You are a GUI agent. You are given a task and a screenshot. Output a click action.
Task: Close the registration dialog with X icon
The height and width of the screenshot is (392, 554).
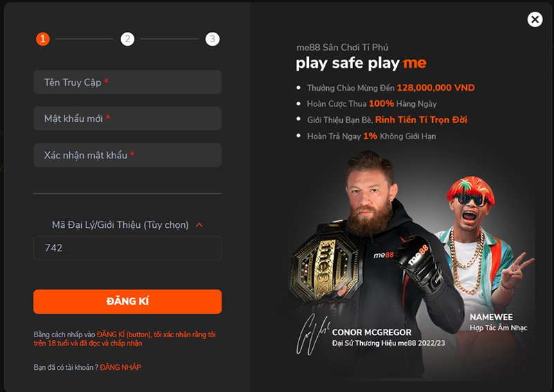point(535,19)
